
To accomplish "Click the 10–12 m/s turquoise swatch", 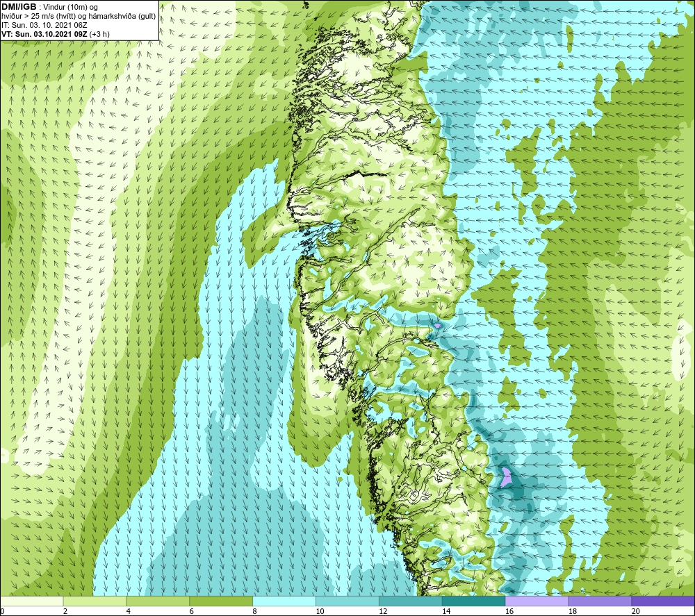I will 347,601.
